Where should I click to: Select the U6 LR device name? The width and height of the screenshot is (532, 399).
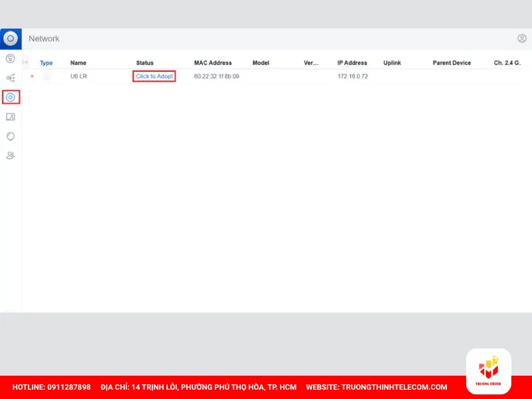tap(78, 76)
